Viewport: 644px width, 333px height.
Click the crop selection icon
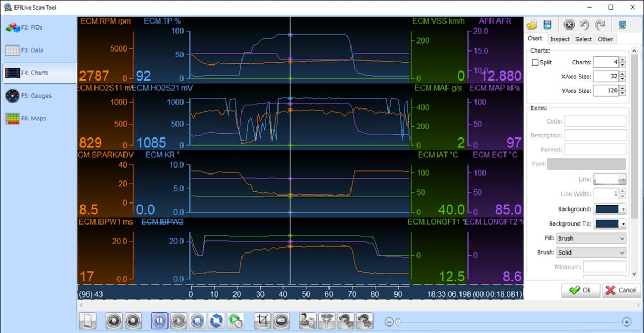click(x=262, y=321)
